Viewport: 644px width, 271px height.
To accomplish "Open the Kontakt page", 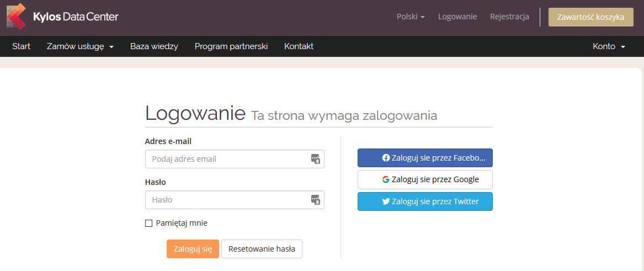I will (x=299, y=46).
